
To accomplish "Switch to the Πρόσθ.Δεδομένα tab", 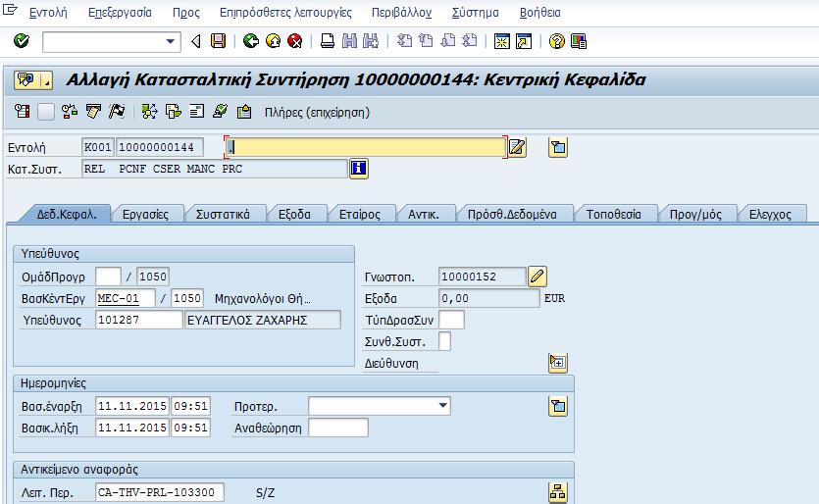I will tap(512, 214).
